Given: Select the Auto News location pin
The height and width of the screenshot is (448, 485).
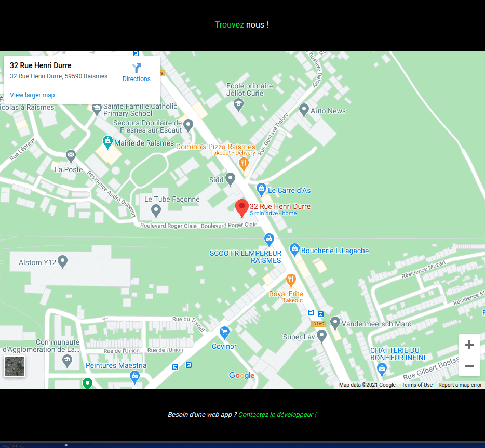Looking at the screenshot, I should click(x=304, y=110).
